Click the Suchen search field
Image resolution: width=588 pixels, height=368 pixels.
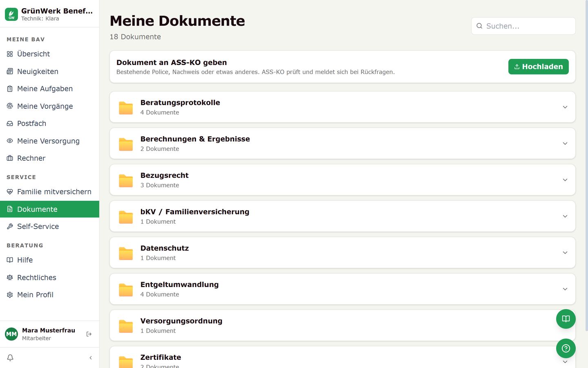point(523,26)
